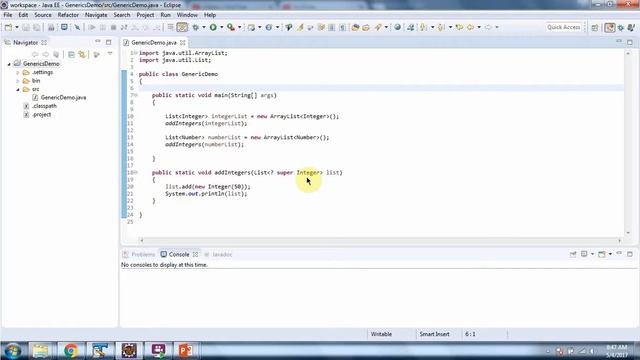The width and height of the screenshot is (640, 360).
Task: Collapse the addIntegers method fold marker
Action: [136, 172]
